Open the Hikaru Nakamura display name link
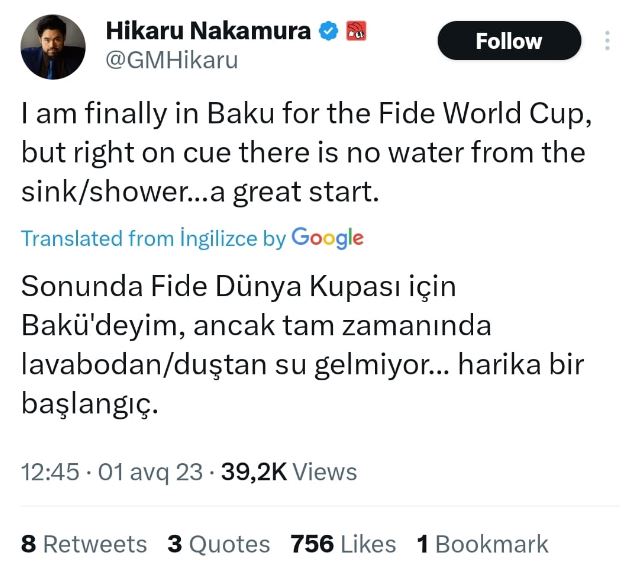The height and width of the screenshot is (570, 624). click(x=208, y=31)
